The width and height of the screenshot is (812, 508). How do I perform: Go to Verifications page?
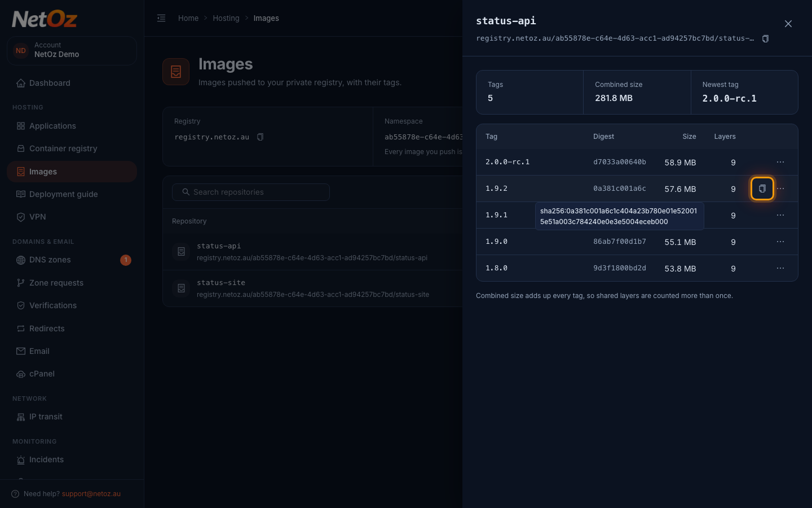click(72, 305)
